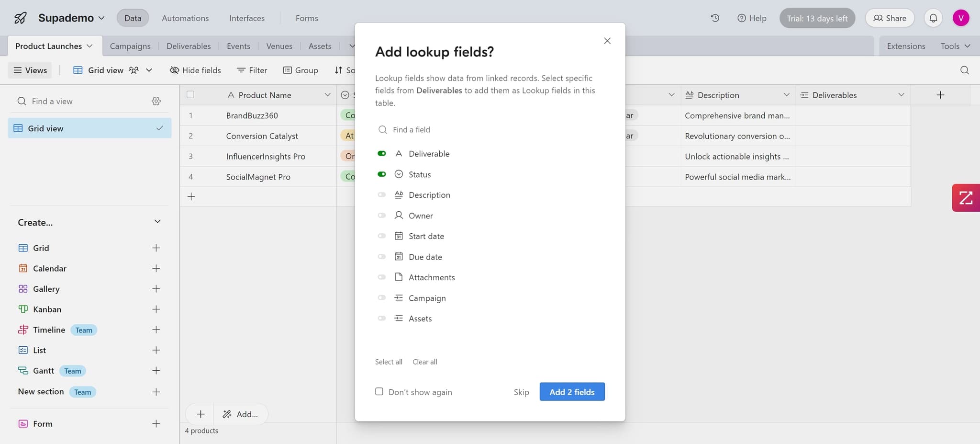980x444 pixels.
Task: Open the notifications bell
Action: coord(933,18)
